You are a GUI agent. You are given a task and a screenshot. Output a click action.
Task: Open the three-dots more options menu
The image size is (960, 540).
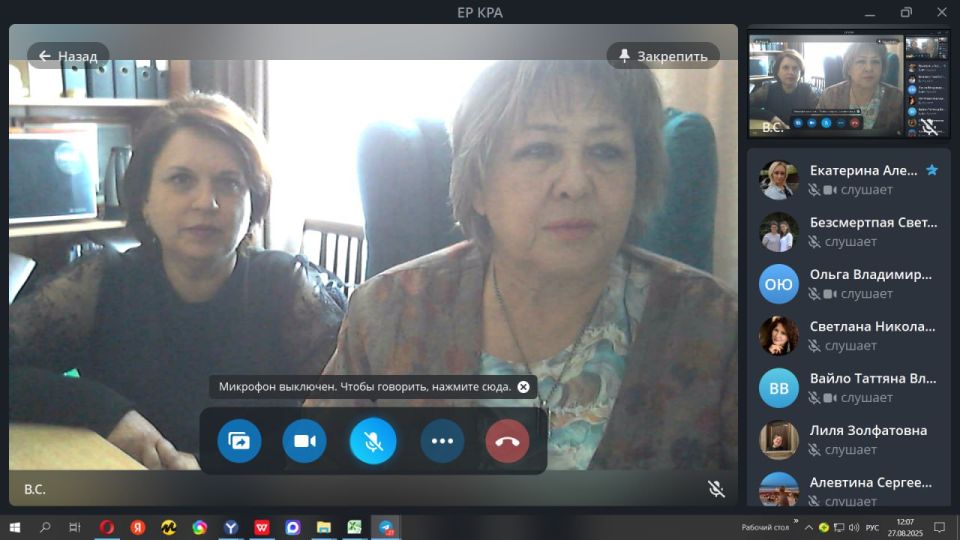pyautogui.click(x=442, y=441)
